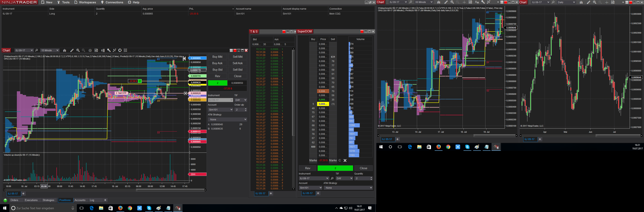Open Daily interval dropdown
The image size is (644, 212).
566,2
